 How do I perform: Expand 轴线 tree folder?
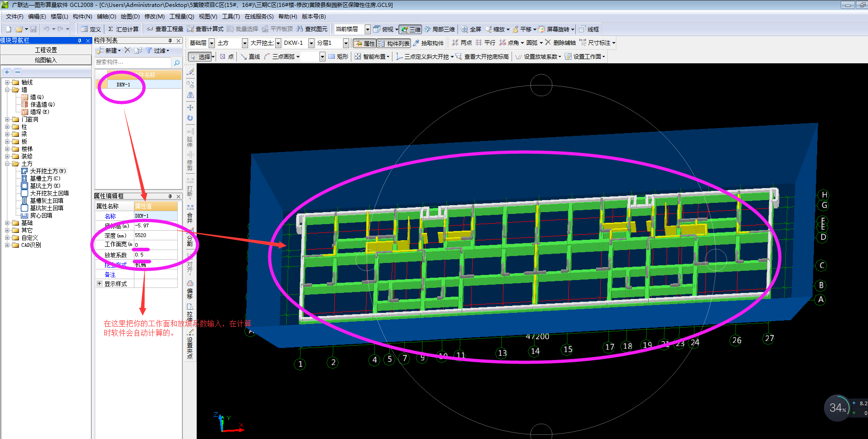click(x=7, y=82)
